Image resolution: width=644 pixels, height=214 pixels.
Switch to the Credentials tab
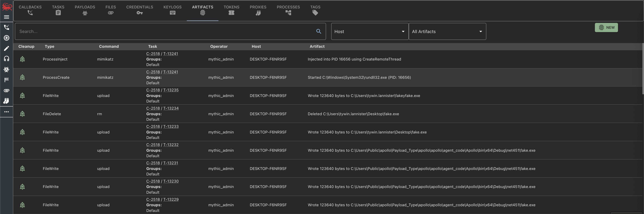pyautogui.click(x=139, y=10)
